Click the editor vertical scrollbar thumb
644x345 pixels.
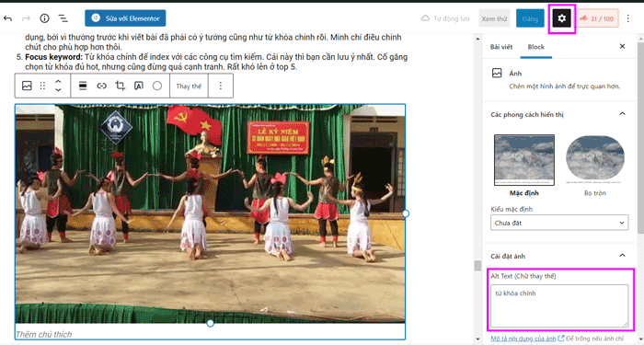coord(477,266)
